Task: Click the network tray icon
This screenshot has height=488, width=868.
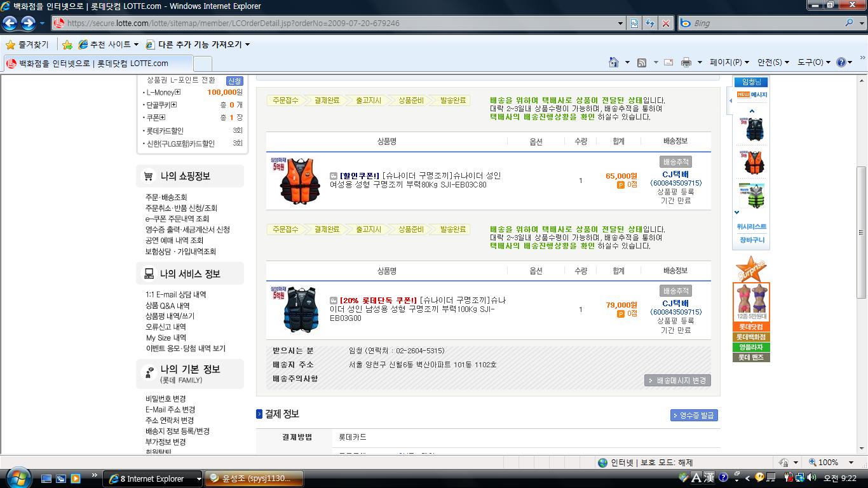Action: (799, 478)
